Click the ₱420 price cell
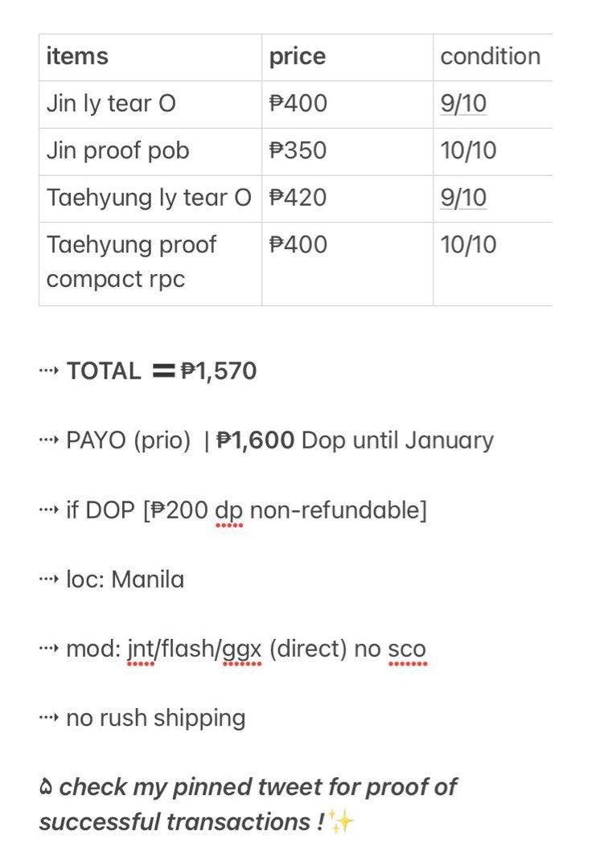Viewport: 592px width, 868px height. 347,199
